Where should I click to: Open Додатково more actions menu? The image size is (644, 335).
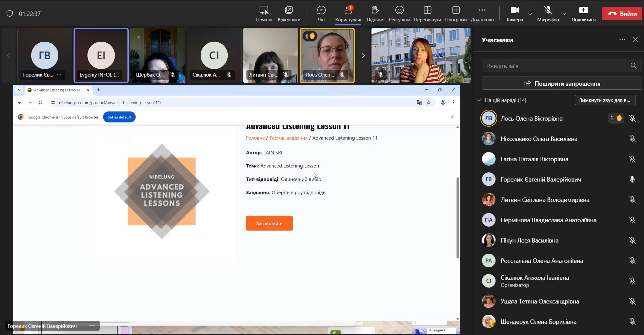click(482, 14)
